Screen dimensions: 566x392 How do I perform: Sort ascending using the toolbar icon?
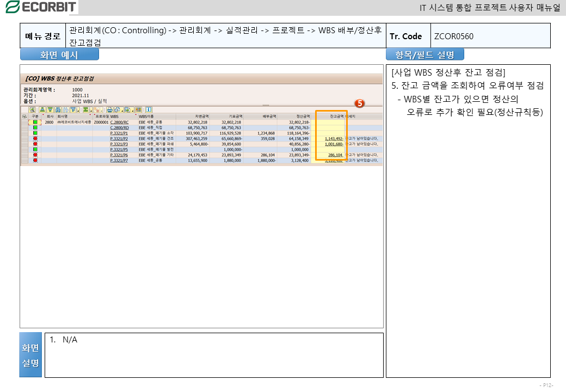point(43,109)
